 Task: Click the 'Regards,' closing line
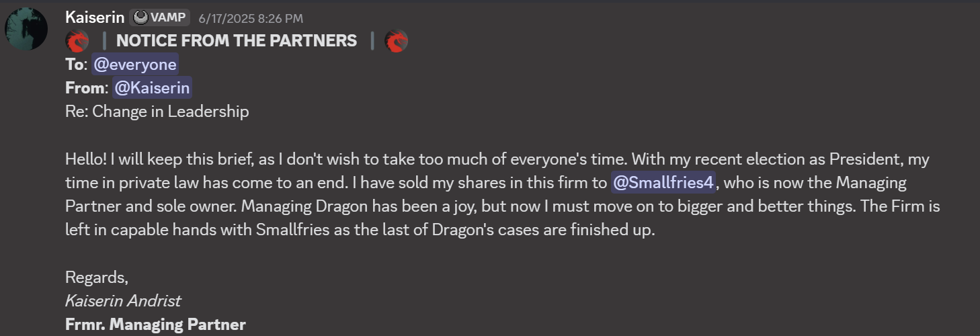coord(96,277)
